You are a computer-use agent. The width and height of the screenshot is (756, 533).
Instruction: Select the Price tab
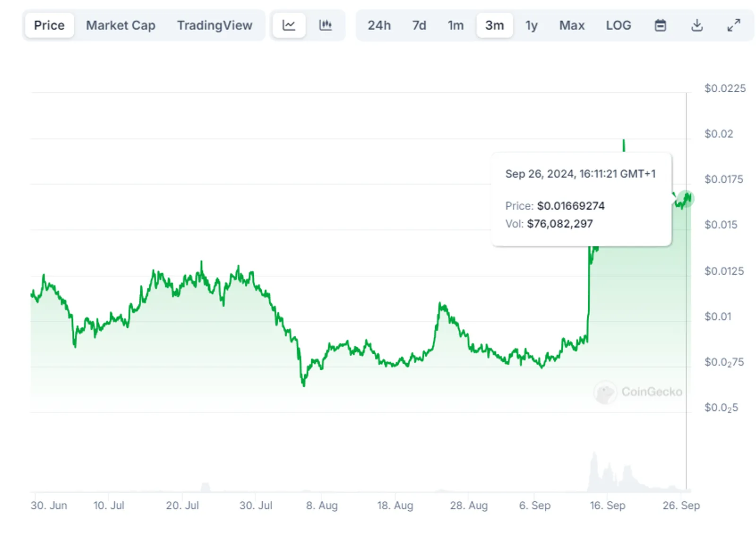[49, 25]
